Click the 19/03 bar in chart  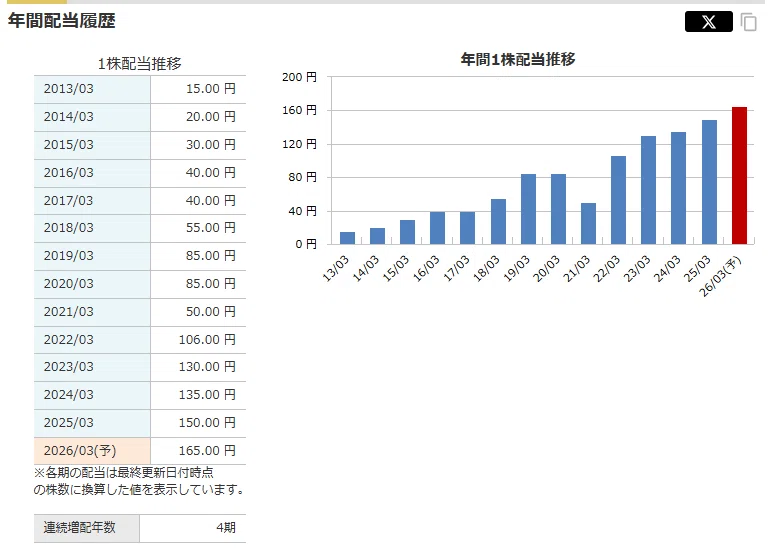[x=529, y=209]
